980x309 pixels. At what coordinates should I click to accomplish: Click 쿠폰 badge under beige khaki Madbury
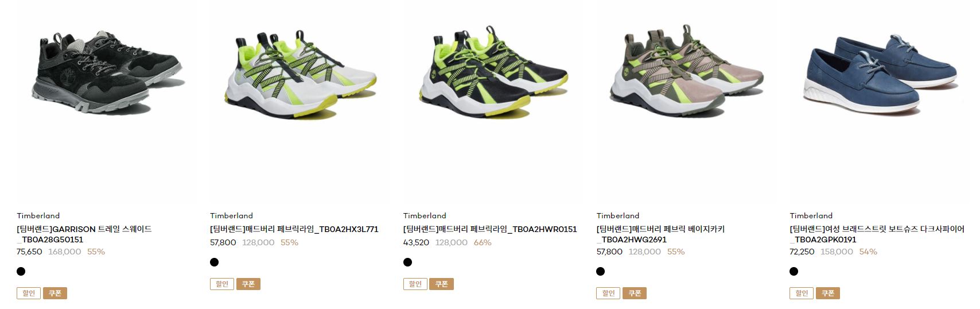point(635,293)
